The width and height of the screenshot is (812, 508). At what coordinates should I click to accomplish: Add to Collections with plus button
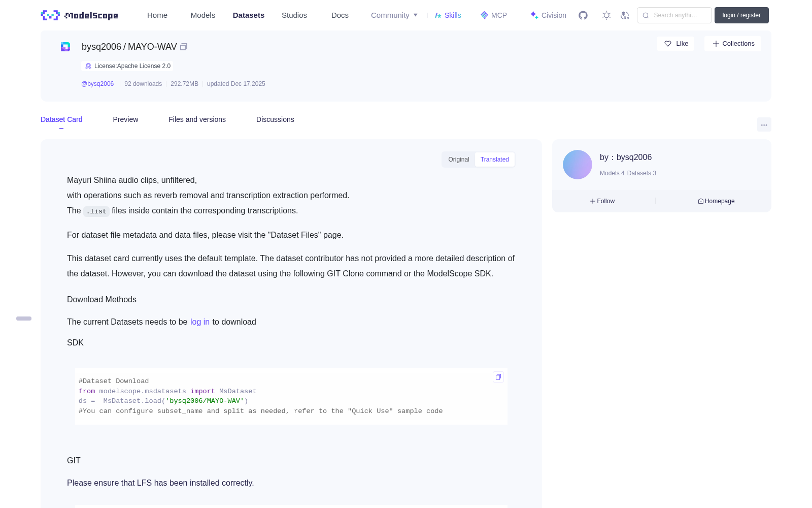(733, 44)
